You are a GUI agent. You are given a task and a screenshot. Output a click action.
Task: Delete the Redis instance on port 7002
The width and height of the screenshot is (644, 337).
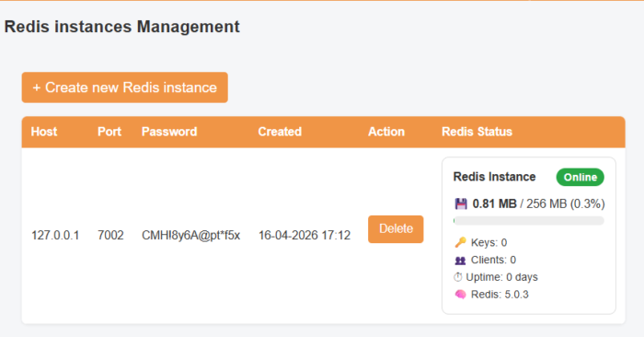point(396,229)
